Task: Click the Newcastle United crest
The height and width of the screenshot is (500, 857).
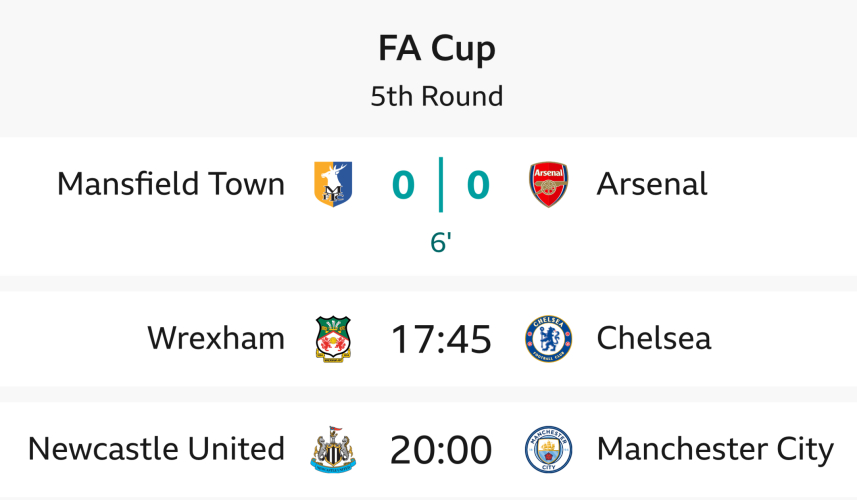Action: point(333,449)
